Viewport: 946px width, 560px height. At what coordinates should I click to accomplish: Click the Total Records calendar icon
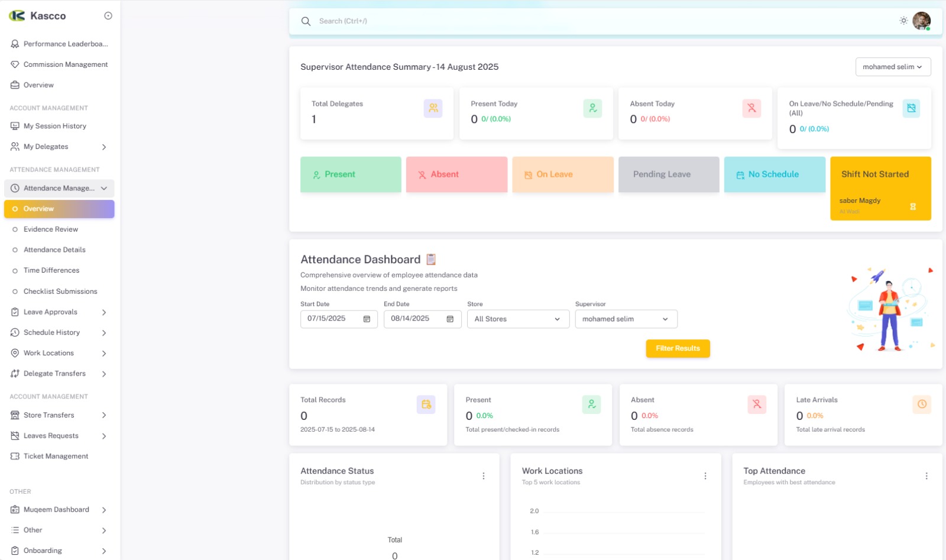426,404
